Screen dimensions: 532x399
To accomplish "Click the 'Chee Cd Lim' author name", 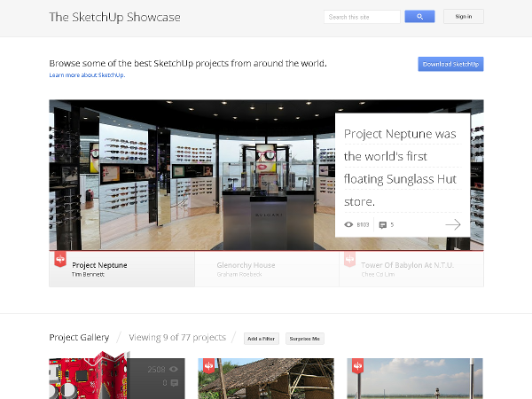I will (378, 274).
